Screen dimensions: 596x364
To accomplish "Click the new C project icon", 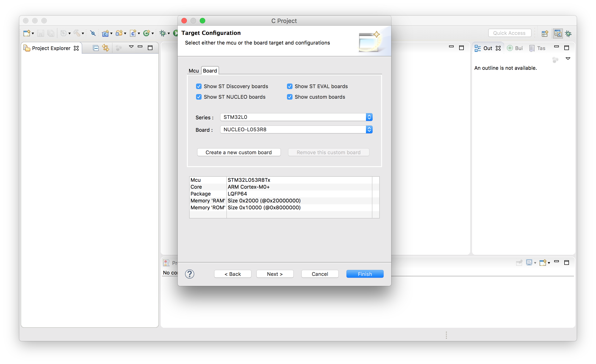I will click(105, 33).
